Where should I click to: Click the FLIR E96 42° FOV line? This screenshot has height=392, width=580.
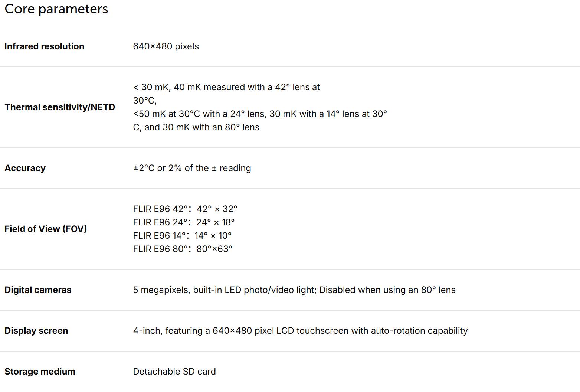185,209
